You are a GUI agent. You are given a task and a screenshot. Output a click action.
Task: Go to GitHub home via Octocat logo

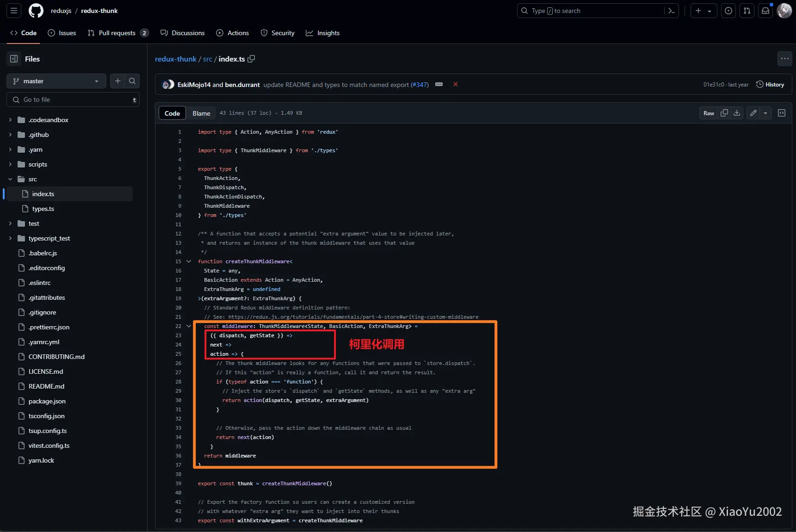36,11
